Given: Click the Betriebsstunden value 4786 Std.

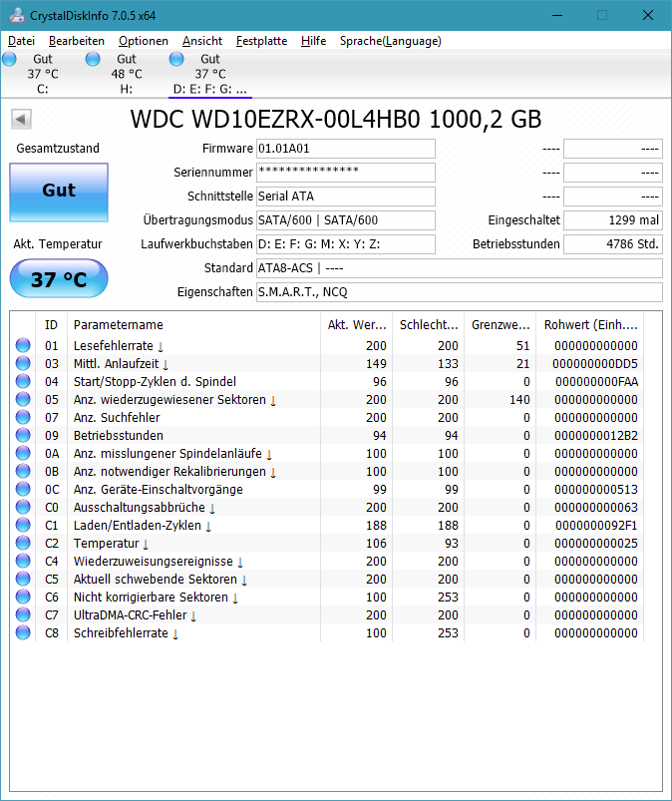Looking at the screenshot, I should click(x=613, y=244).
